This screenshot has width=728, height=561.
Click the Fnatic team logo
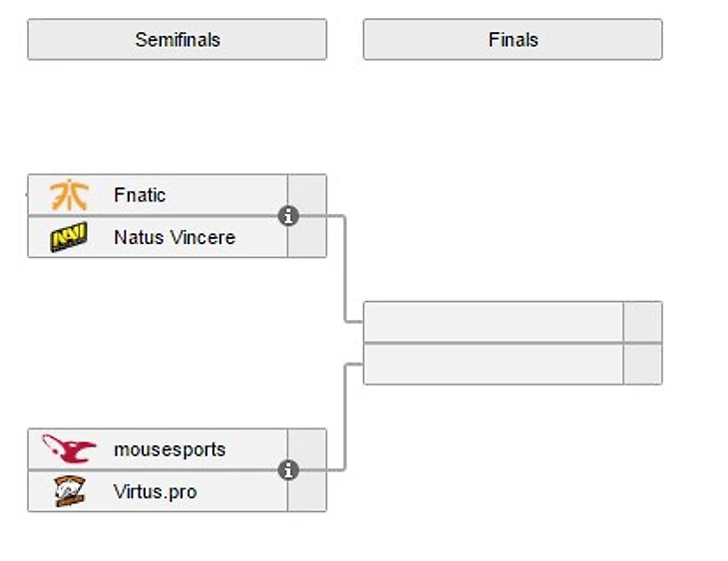point(69,195)
